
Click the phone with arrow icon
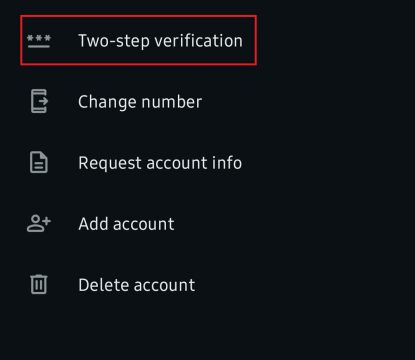[x=39, y=101]
